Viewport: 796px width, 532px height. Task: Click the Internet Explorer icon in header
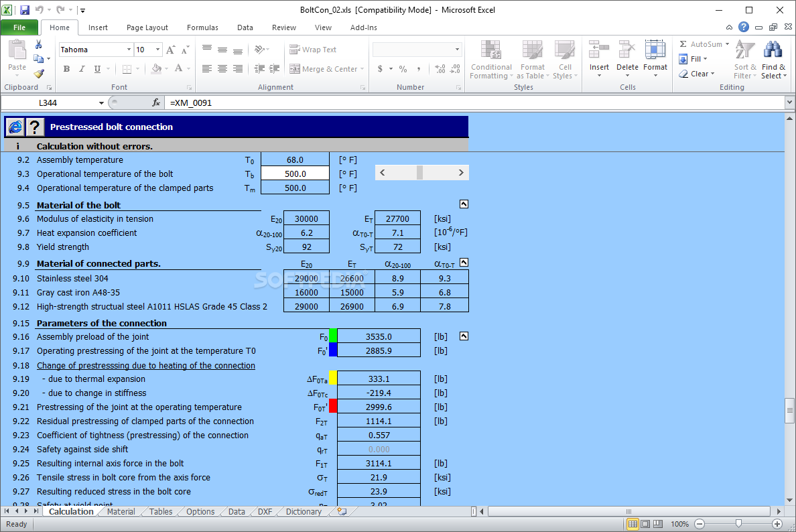[15, 127]
